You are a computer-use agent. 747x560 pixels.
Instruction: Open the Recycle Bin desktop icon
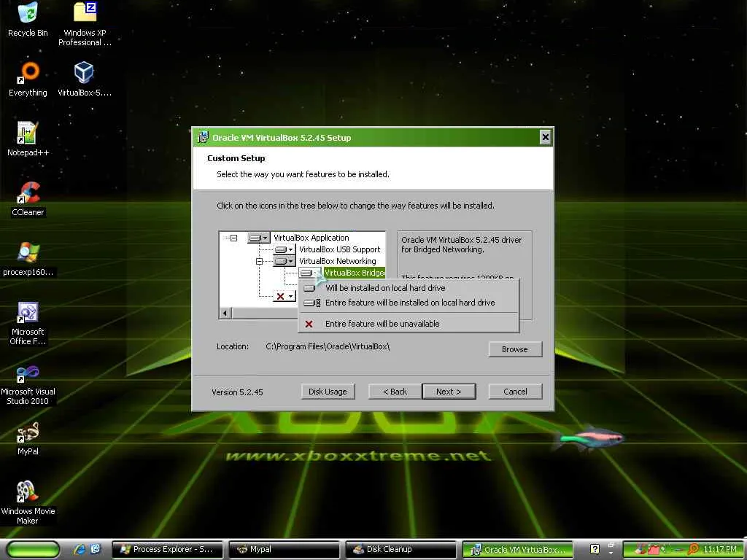28,20
